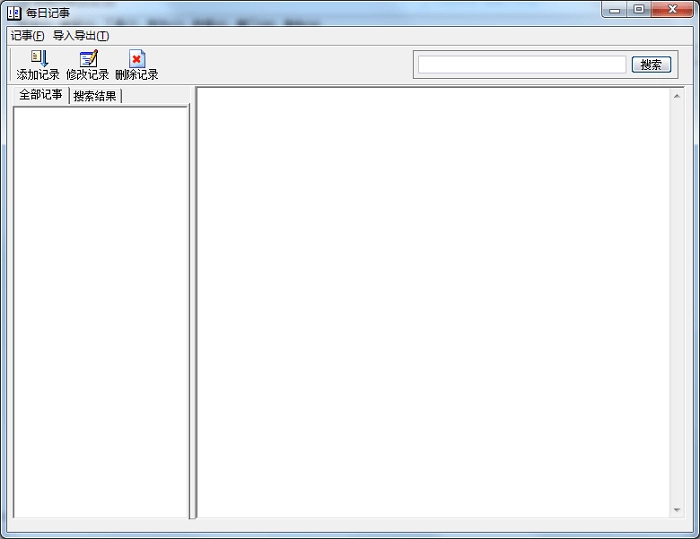Click the content area's scroll up arrow

[x=677, y=96]
